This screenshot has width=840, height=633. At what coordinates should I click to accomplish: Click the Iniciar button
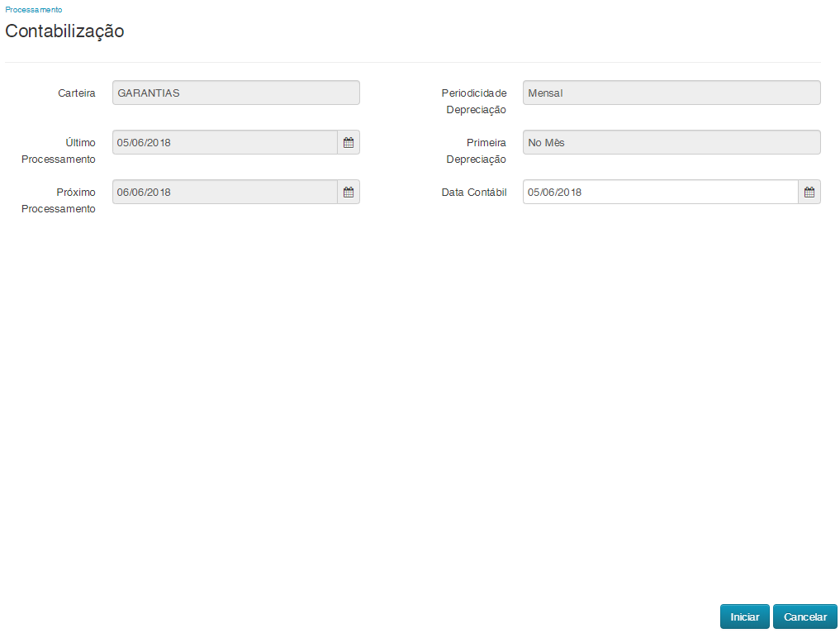coord(745,616)
